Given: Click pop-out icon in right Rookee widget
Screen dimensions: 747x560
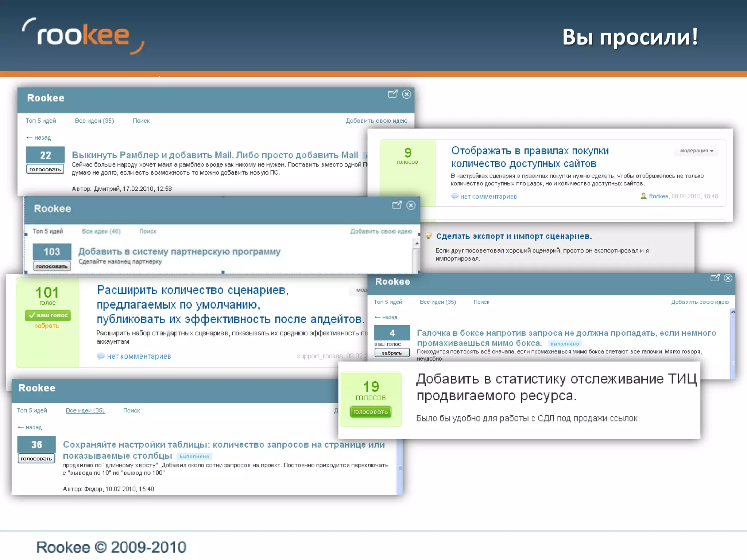Looking at the screenshot, I should 715,278.
